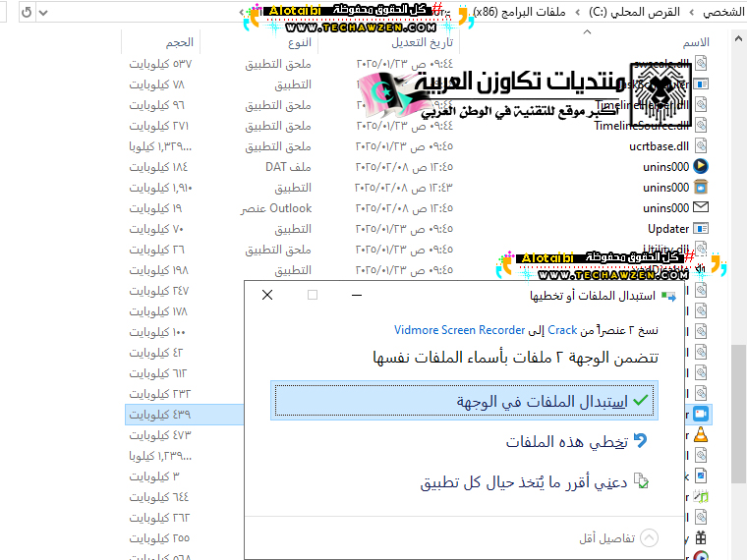
Task: Open the Vidmore Screen Recorder destination link
Action: 459,330
